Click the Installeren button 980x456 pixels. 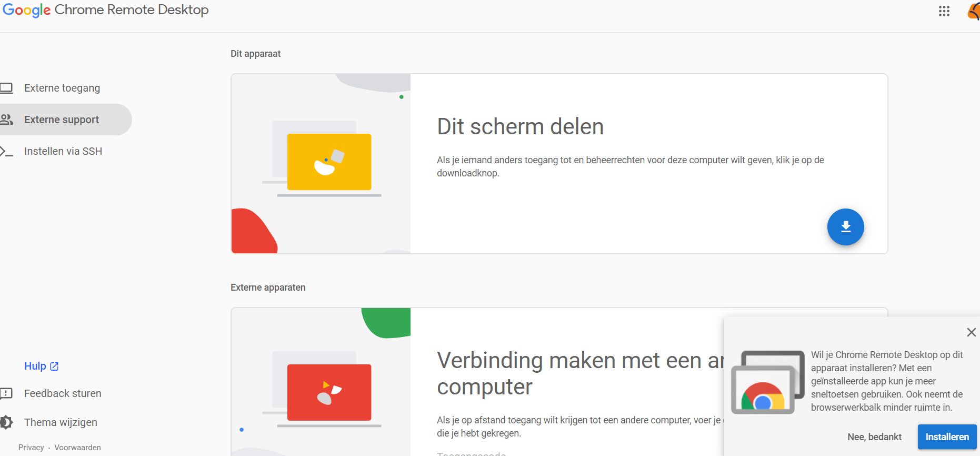947,437
